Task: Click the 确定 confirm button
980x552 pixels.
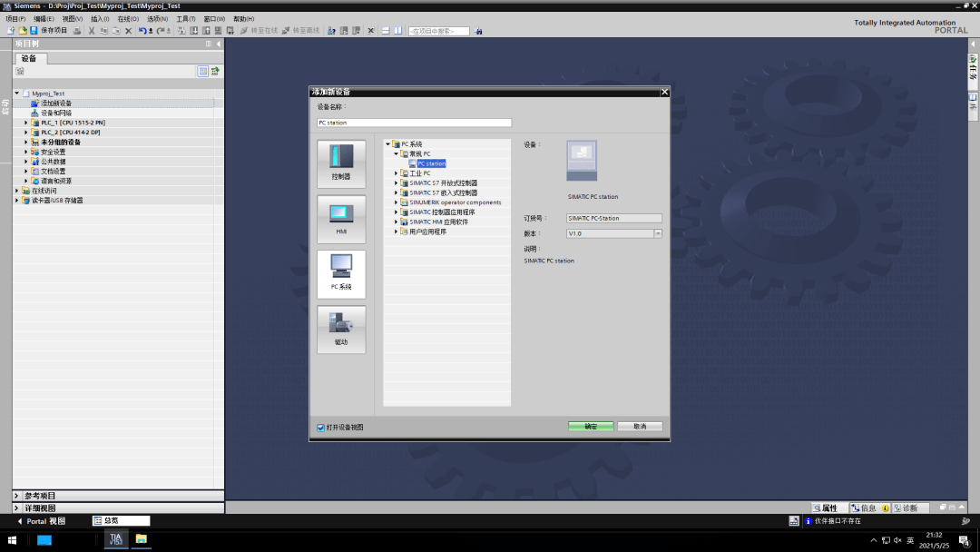Action: (x=591, y=427)
